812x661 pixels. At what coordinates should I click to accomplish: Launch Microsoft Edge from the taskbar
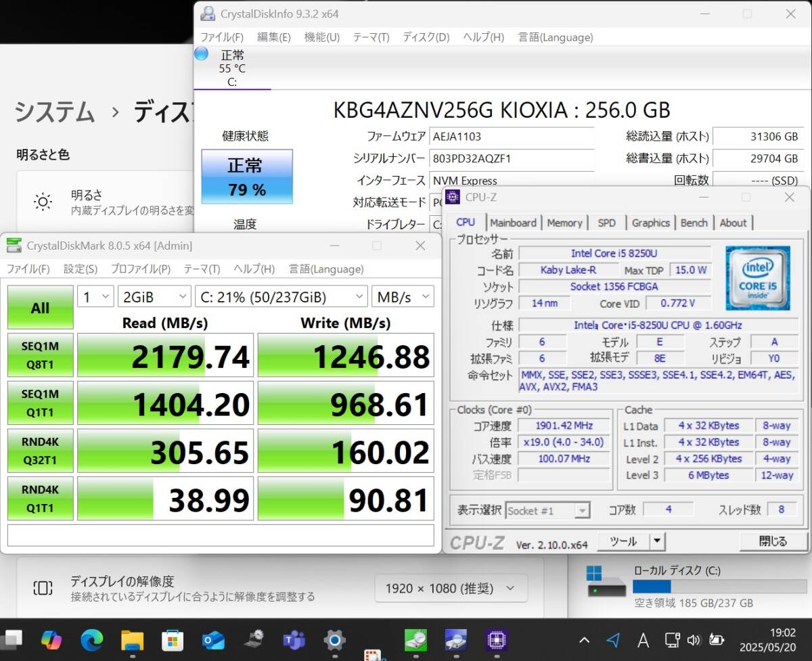[92, 639]
